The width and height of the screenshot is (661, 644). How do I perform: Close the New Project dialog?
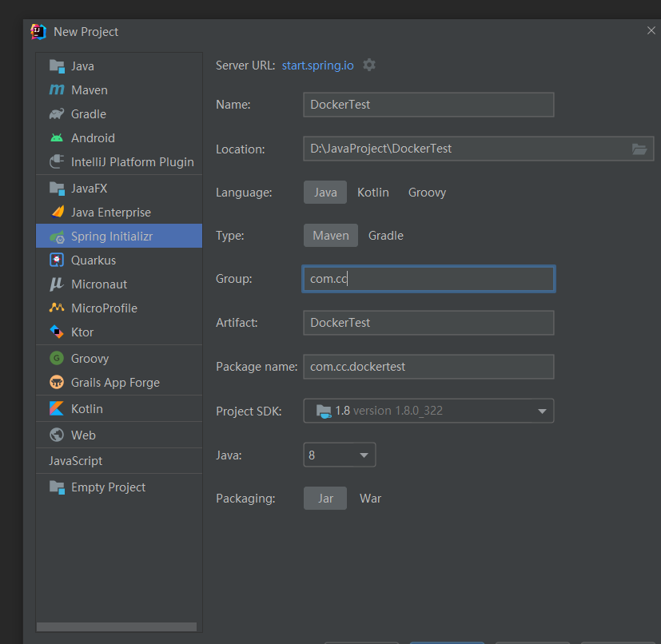coord(651,30)
